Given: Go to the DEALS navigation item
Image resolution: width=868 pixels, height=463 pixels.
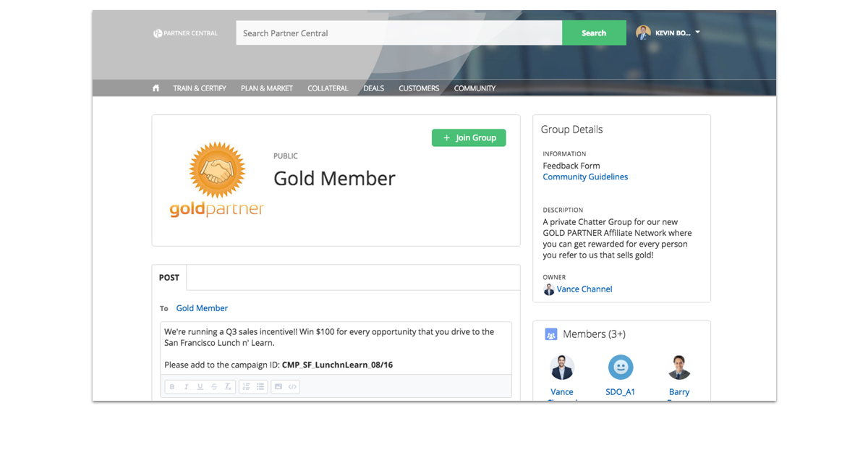Looking at the screenshot, I should tap(373, 88).
